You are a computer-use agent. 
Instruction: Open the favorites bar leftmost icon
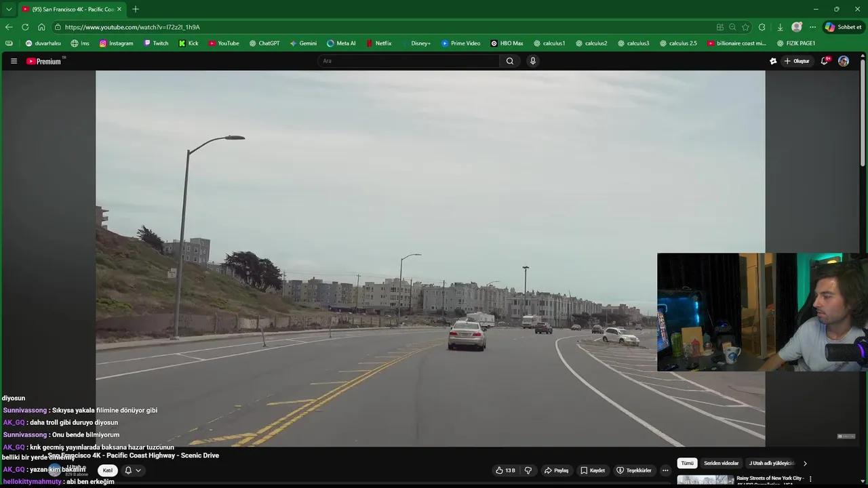tap(9, 43)
